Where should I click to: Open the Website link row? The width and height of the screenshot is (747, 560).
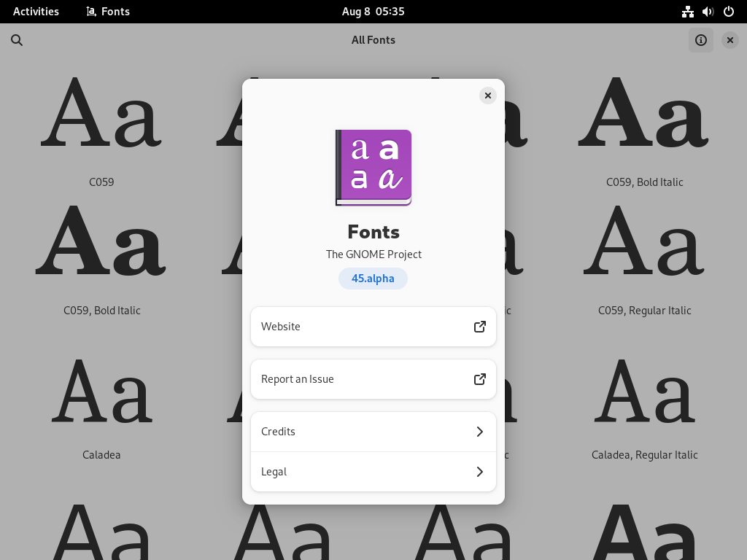pos(373,327)
